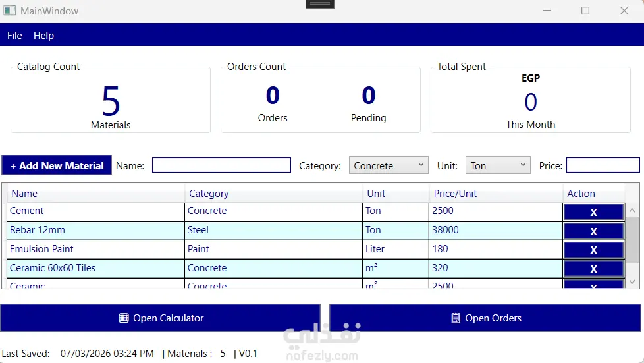This screenshot has height=363, width=644.
Task: Click the V0.1 version label
Action: coord(248,354)
